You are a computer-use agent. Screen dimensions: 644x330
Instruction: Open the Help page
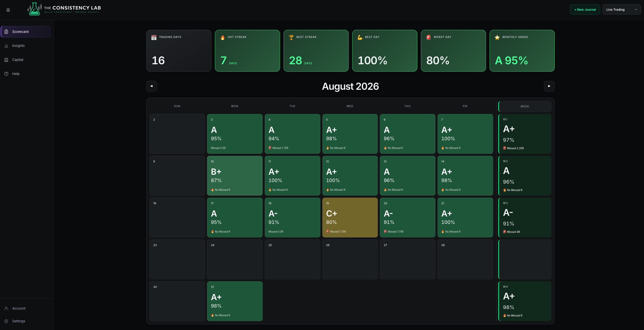(x=26, y=74)
